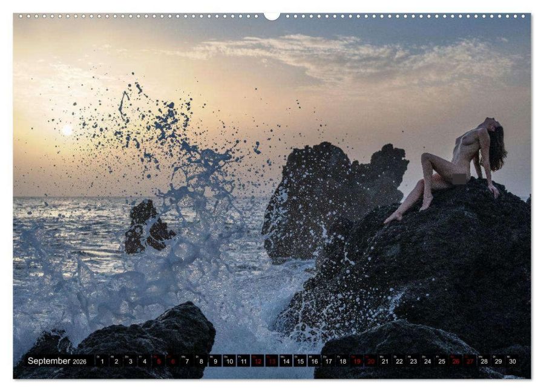This screenshot has height=392, width=544.
Task: Click the date 23 cell
Action: [413, 361]
